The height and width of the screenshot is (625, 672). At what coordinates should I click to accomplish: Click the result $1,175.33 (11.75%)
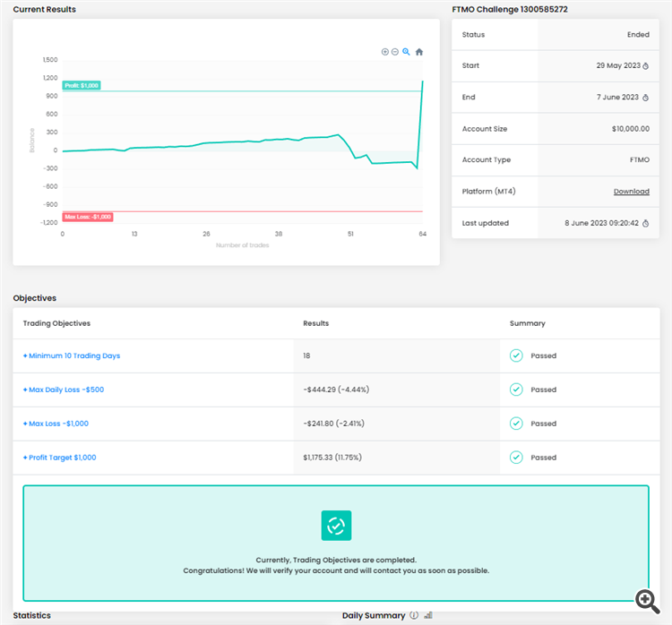[x=332, y=457]
